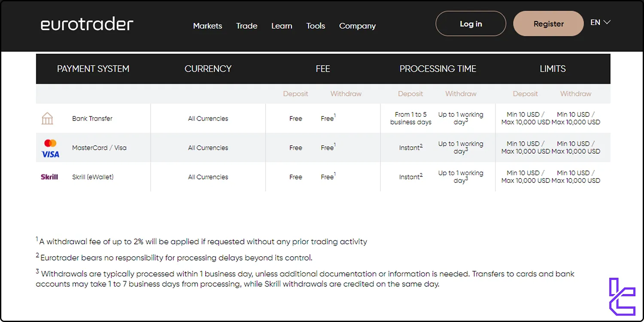Select the Bank Transfer row label
The width and height of the screenshot is (644, 322).
92,118
